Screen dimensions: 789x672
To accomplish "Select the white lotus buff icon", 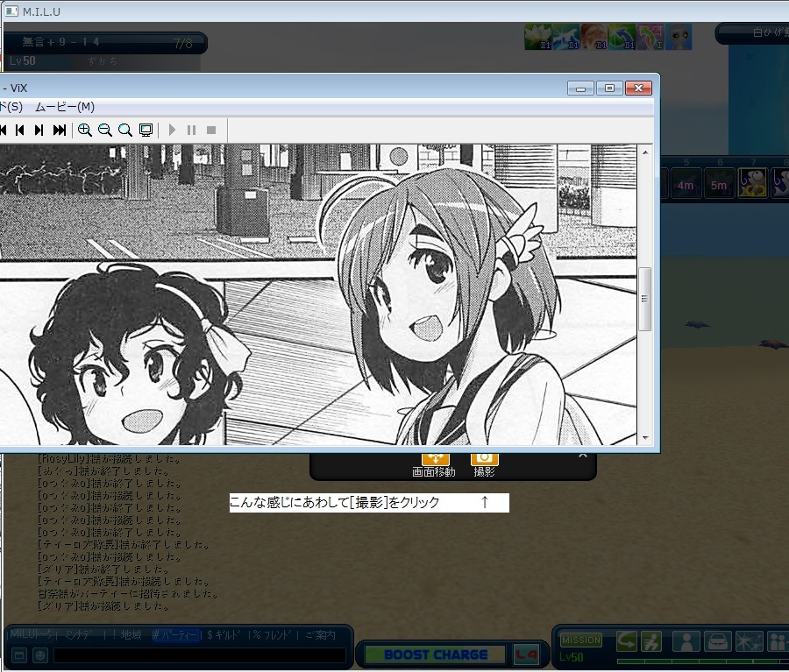I will pos(538,36).
